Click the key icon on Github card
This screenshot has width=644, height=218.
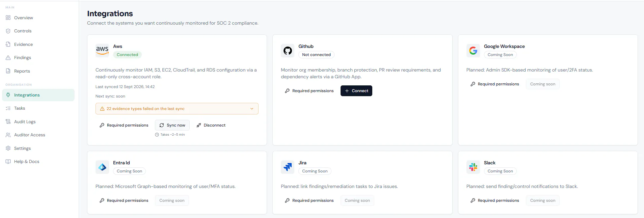click(x=287, y=91)
